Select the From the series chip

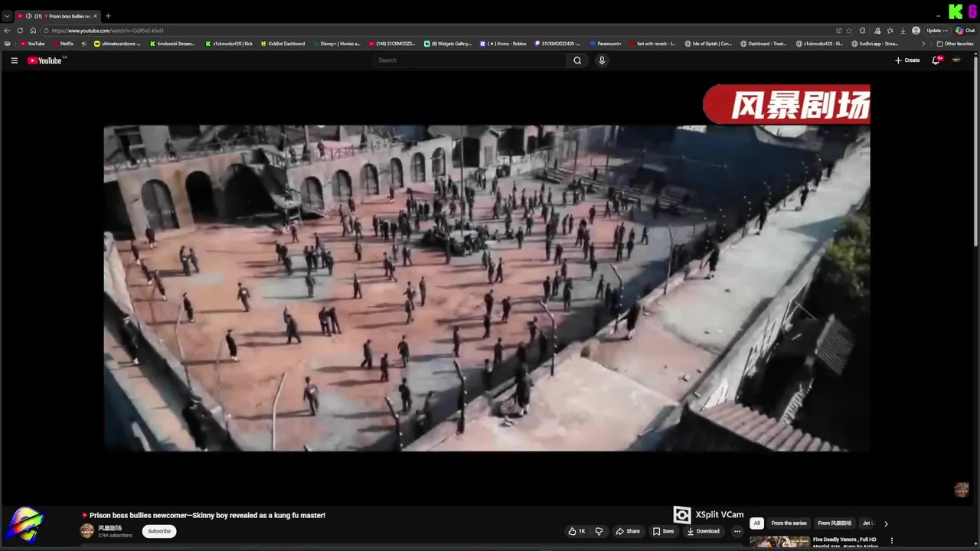789,523
